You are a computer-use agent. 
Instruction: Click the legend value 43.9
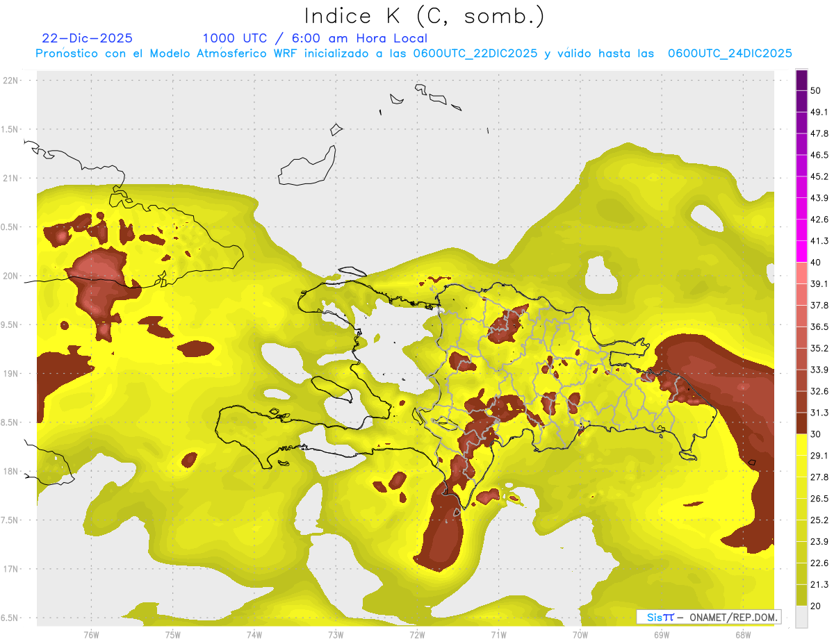point(819,198)
